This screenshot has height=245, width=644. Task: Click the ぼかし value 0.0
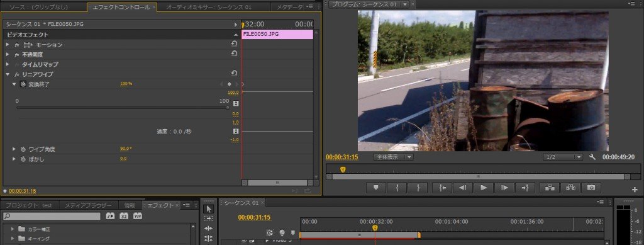[x=123, y=159]
